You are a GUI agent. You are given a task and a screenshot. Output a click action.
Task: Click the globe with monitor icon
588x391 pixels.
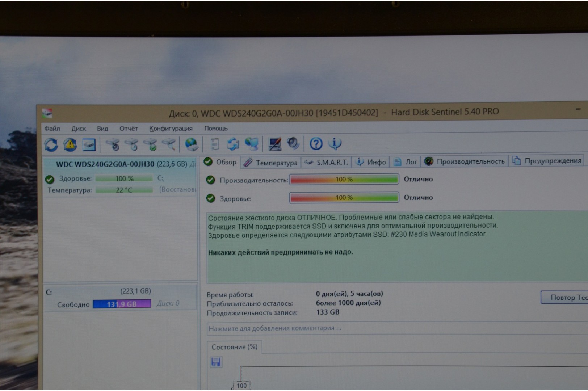[252, 144]
